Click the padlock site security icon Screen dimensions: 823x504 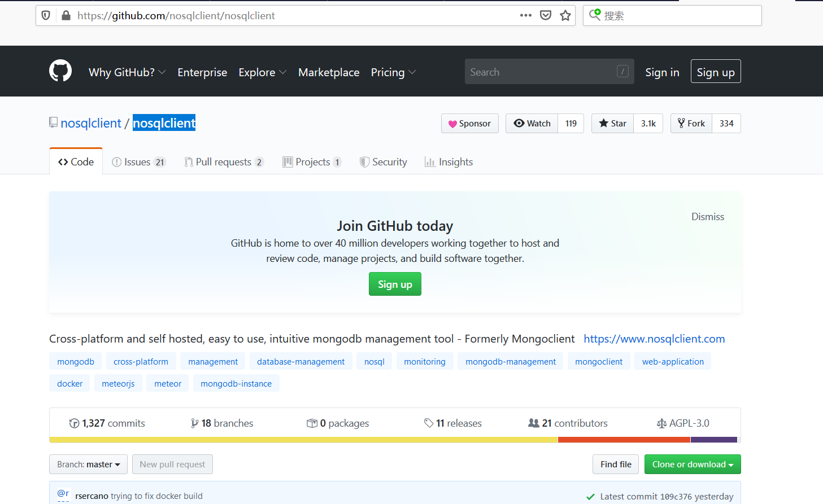66,15
